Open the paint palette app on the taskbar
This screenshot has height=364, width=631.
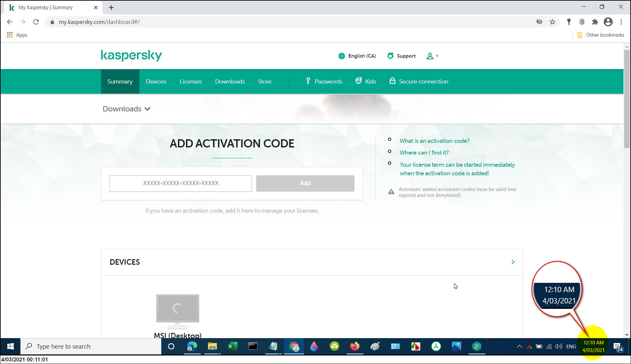click(375, 346)
